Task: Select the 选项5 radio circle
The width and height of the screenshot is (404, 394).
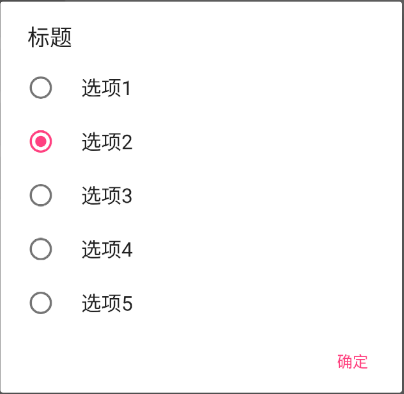Action: pos(41,303)
